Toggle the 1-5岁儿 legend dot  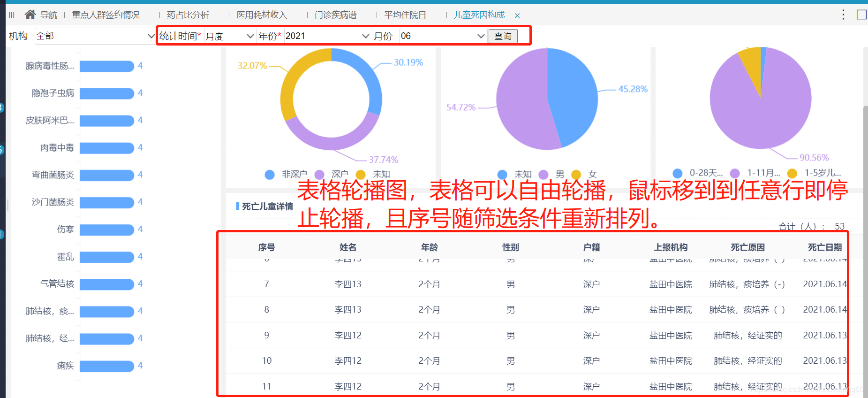coord(792,173)
